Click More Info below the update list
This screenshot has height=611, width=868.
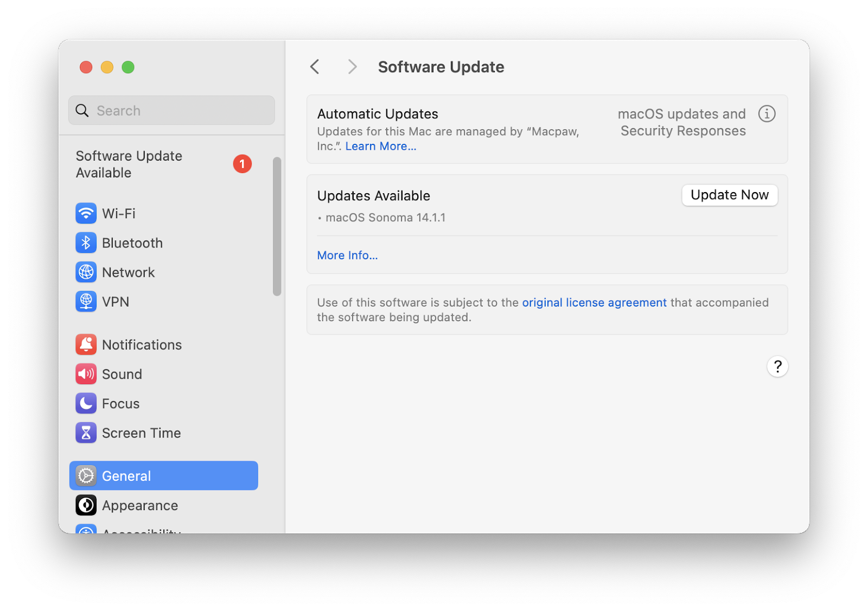coord(347,255)
